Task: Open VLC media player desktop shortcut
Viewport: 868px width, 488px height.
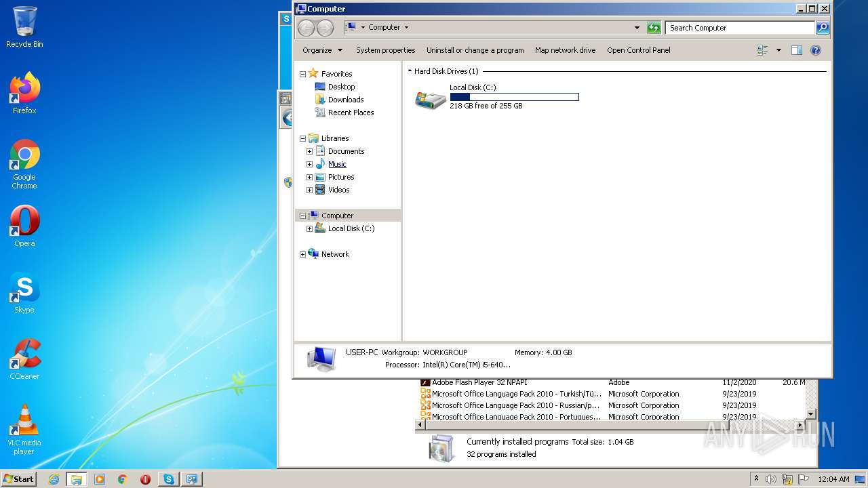Action: (x=24, y=430)
